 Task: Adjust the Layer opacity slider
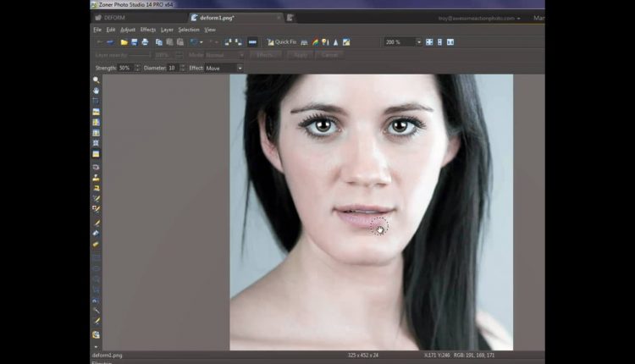click(140, 55)
